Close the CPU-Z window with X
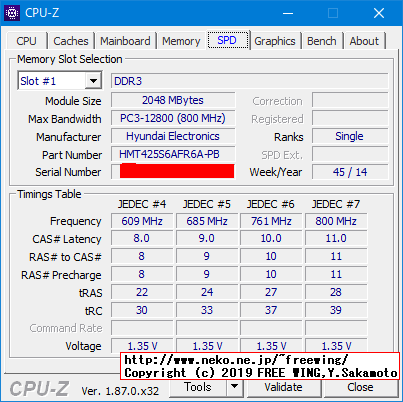The height and width of the screenshot is (402, 403). tap(379, 13)
